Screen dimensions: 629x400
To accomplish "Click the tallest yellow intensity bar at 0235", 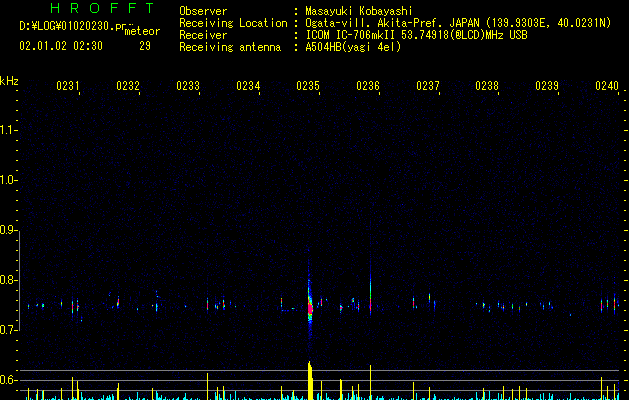I will pos(310,380).
